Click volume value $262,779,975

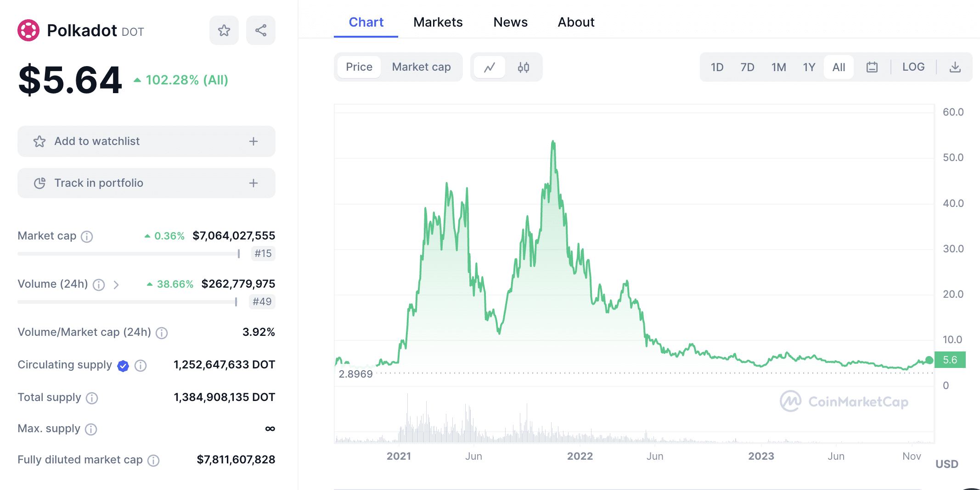(x=238, y=284)
